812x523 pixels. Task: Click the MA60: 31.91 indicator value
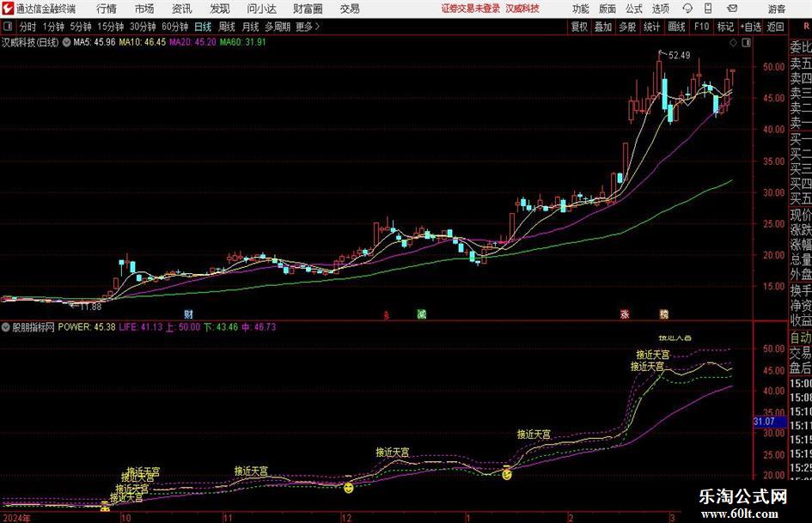pyautogui.click(x=242, y=42)
